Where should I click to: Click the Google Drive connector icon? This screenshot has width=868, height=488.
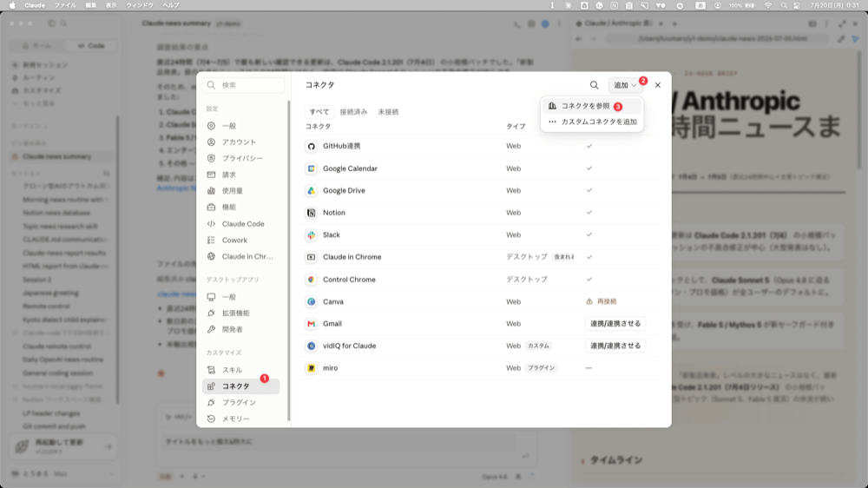click(311, 190)
